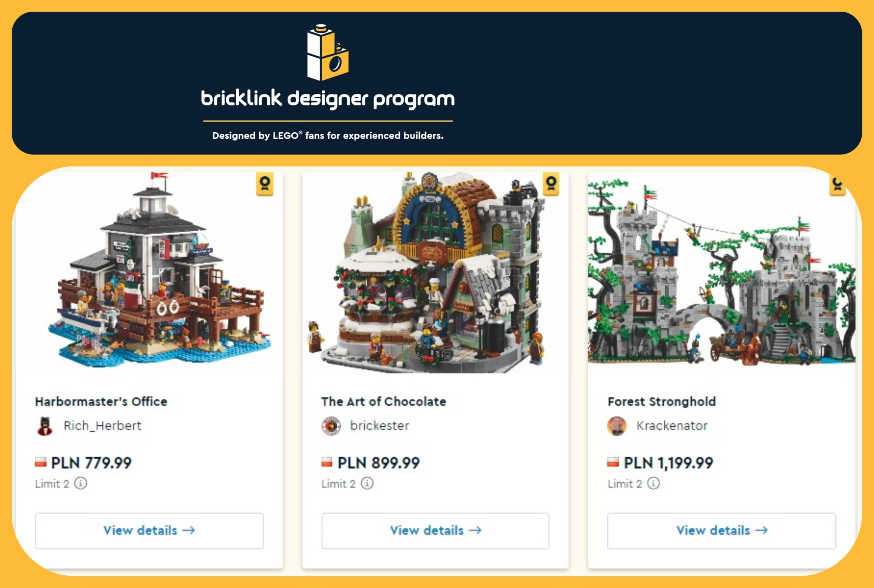View details for The Art of Chocolate
This screenshot has height=588, width=874.
click(435, 531)
